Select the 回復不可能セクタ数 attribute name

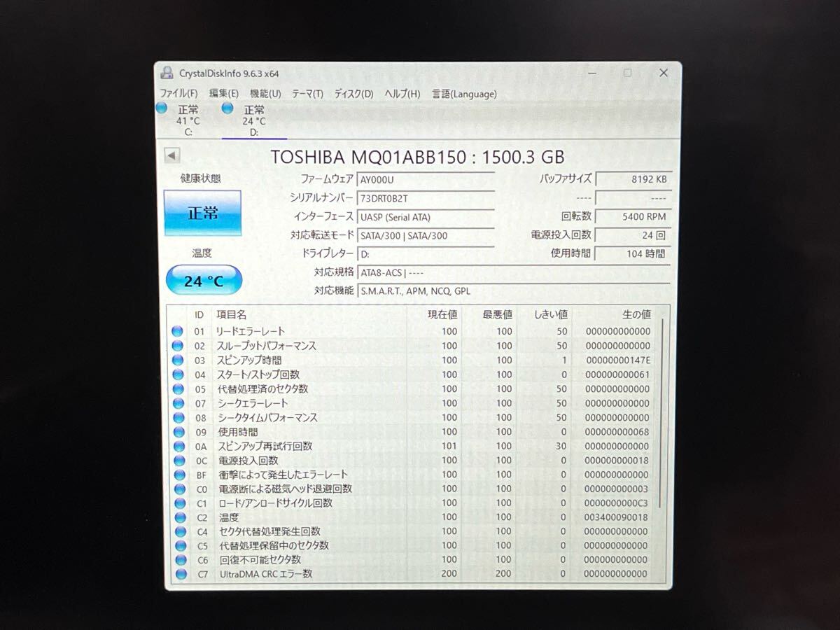point(260,560)
